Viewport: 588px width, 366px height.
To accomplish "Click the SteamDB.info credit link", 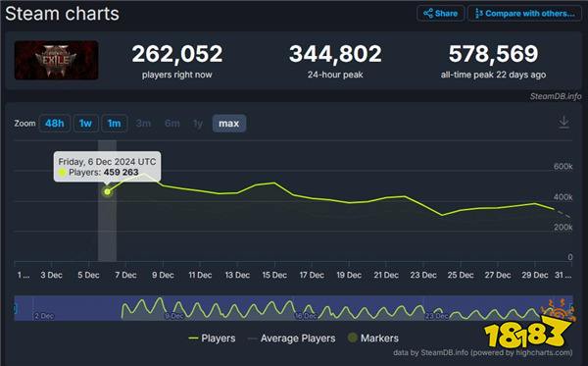I will tap(556, 96).
